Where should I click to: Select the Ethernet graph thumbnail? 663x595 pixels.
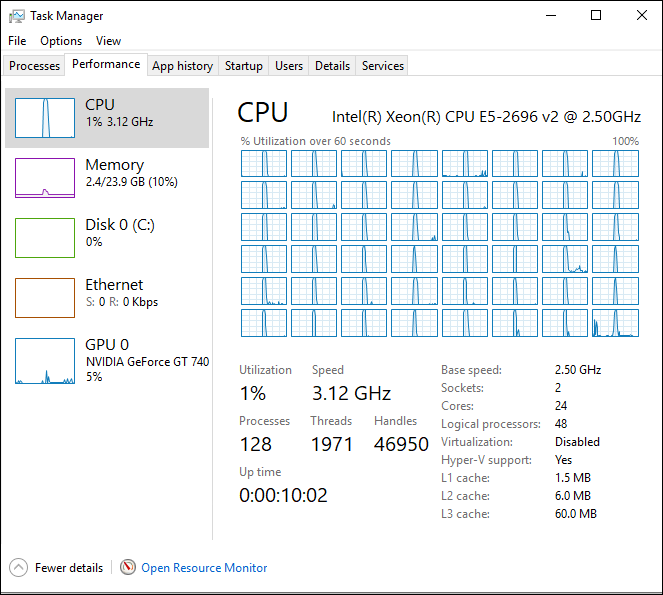(45, 298)
